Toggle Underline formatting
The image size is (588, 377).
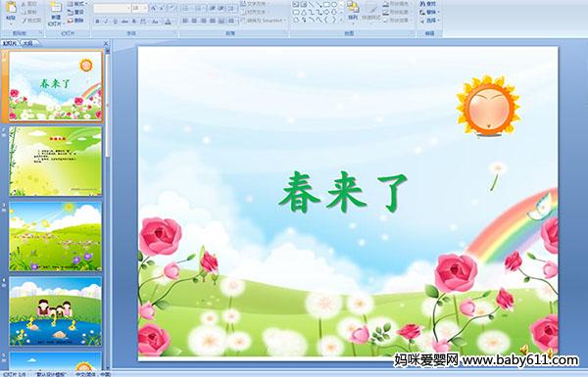(115, 22)
